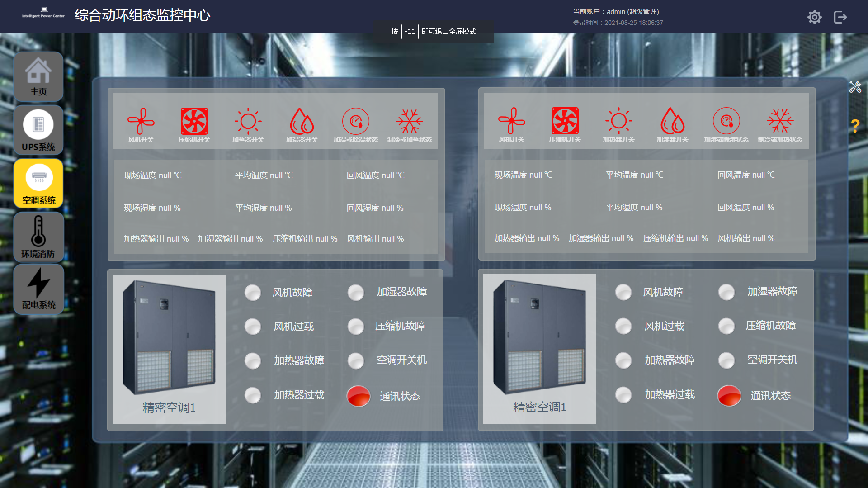This screenshot has width=868, height=488.
Task: Click the left panel fan fault indicator light
Action: [x=253, y=293]
